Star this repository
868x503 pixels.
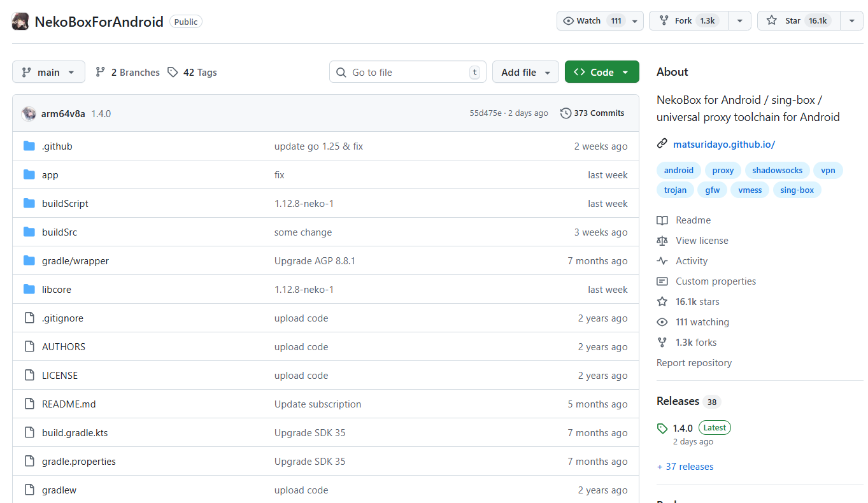(x=799, y=20)
